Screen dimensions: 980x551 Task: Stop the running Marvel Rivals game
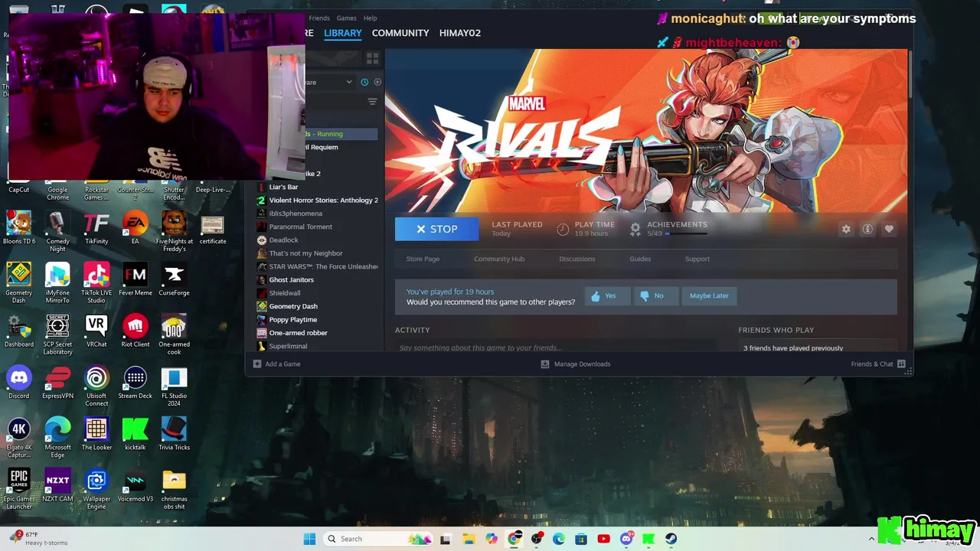(x=436, y=229)
